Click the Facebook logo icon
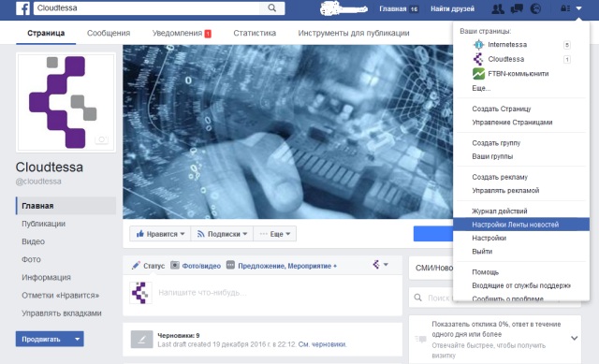Screen dimensions: 599x364 [22, 8]
